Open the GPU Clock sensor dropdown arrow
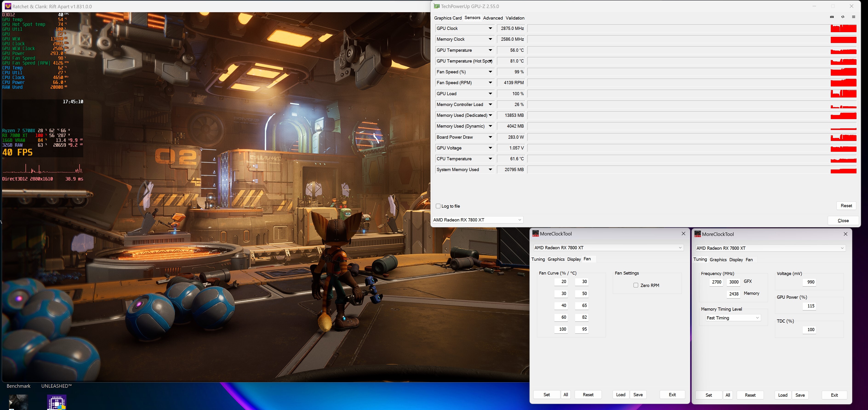Image resolution: width=868 pixels, height=410 pixels. click(x=490, y=28)
